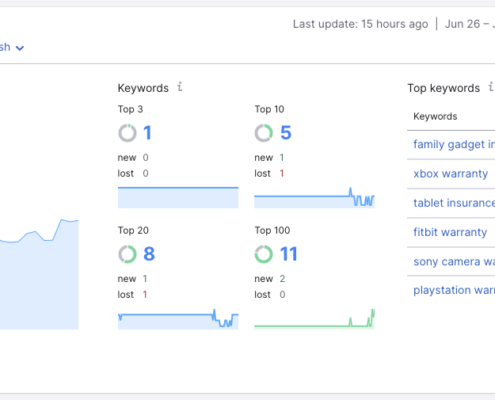
Task: Click the 'Top keywords' widget heading
Action: (x=444, y=88)
